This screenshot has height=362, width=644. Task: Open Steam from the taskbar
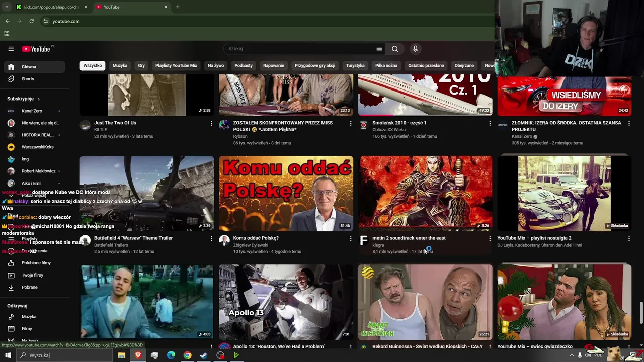(204, 355)
